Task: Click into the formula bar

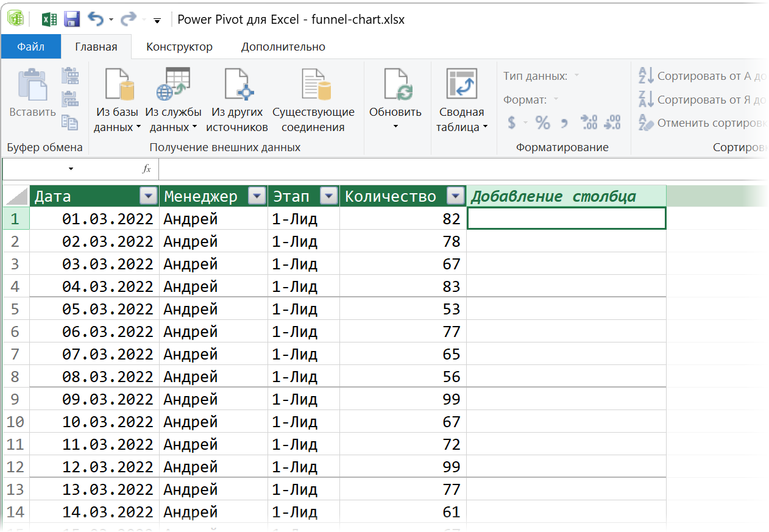Action: click(x=463, y=169)
